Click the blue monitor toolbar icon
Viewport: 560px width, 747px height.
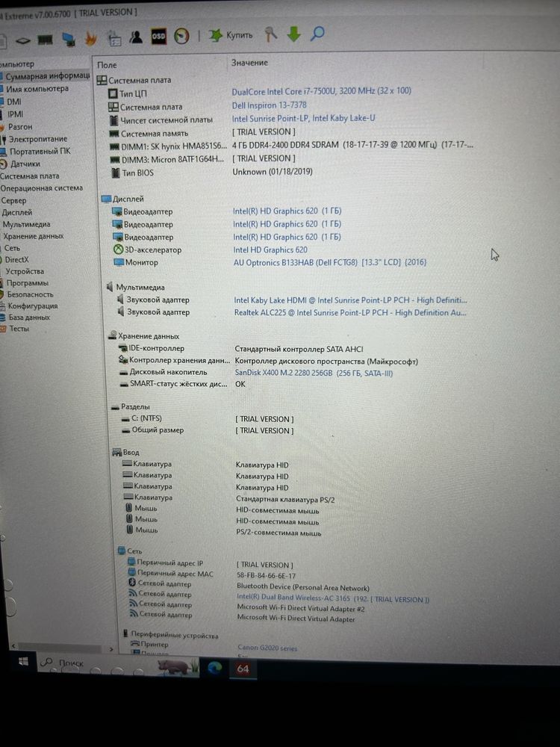tap(69, 40)
